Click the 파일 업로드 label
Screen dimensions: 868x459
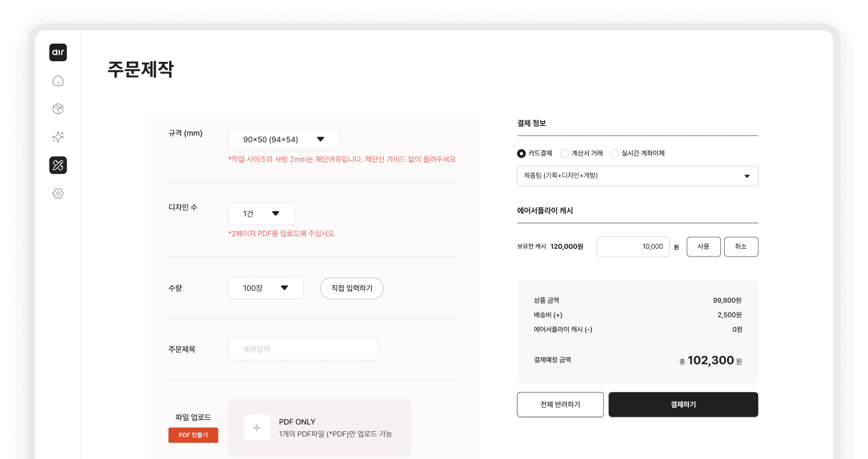pos(193,417)
